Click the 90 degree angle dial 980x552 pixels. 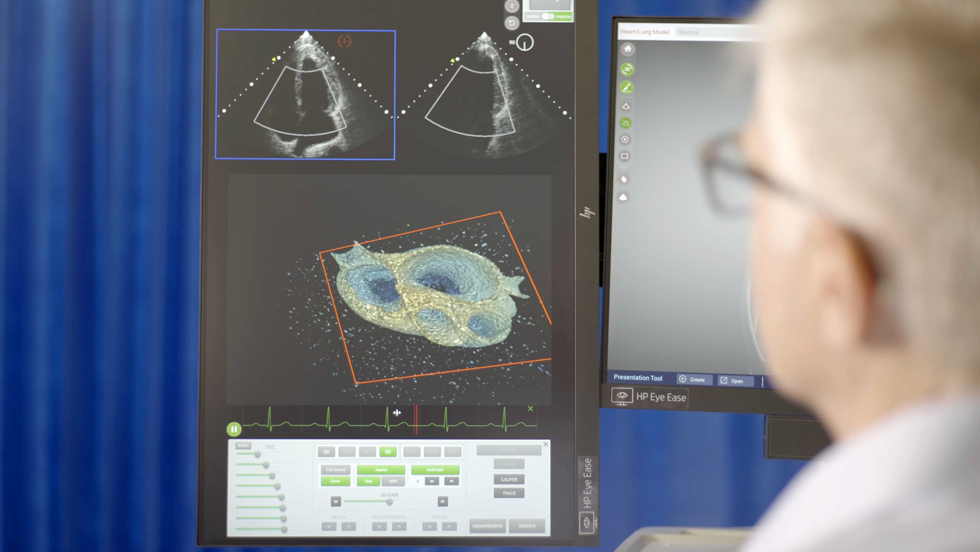525,42
